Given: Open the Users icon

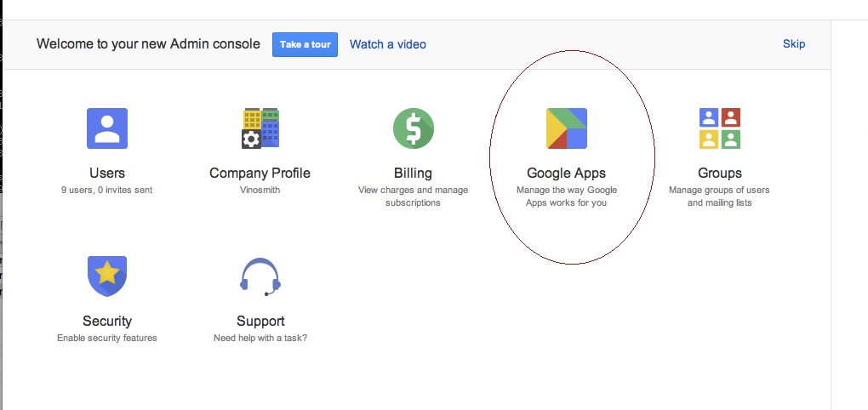Looking at the screenshot, I should [107, 128].
